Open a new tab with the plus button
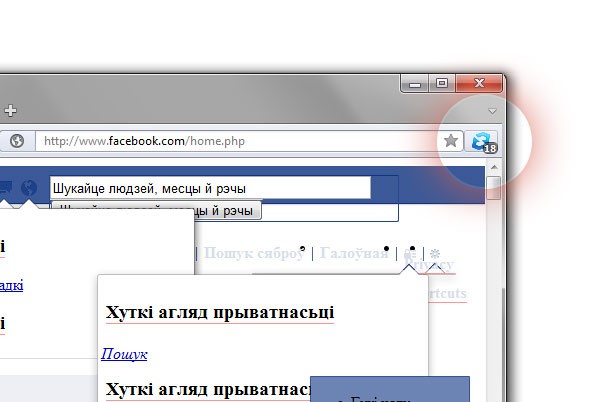 [11, 110]
